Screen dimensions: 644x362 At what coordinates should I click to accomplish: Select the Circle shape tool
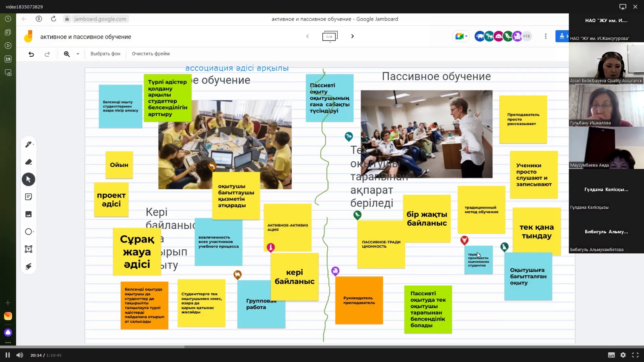[x=28, y=232]
